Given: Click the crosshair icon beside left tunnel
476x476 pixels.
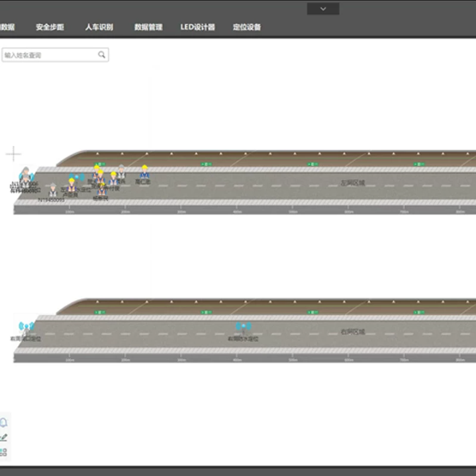Looking at the screenshot, I should coord(13,155).
